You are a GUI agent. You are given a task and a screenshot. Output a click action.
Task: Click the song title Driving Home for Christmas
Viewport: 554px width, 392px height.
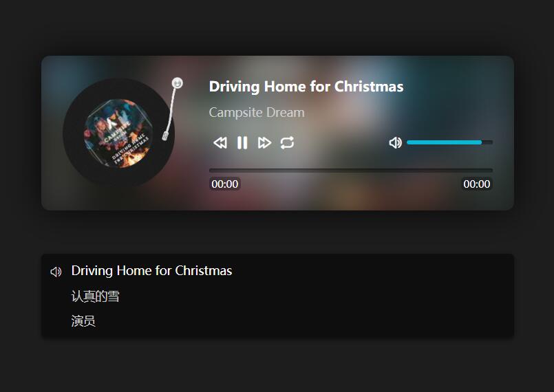click(x=306, y=87)
